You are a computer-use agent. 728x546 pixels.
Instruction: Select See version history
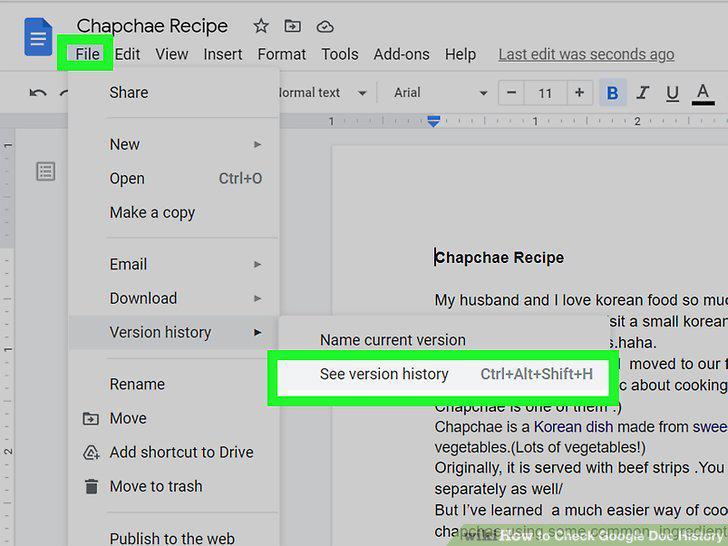pos(443,374)
